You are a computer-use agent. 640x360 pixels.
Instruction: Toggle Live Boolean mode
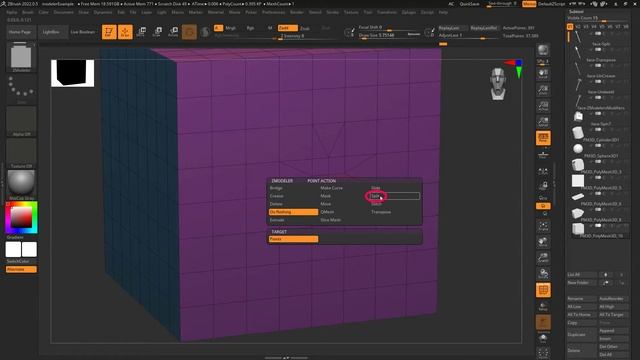(x=82, y=32)
